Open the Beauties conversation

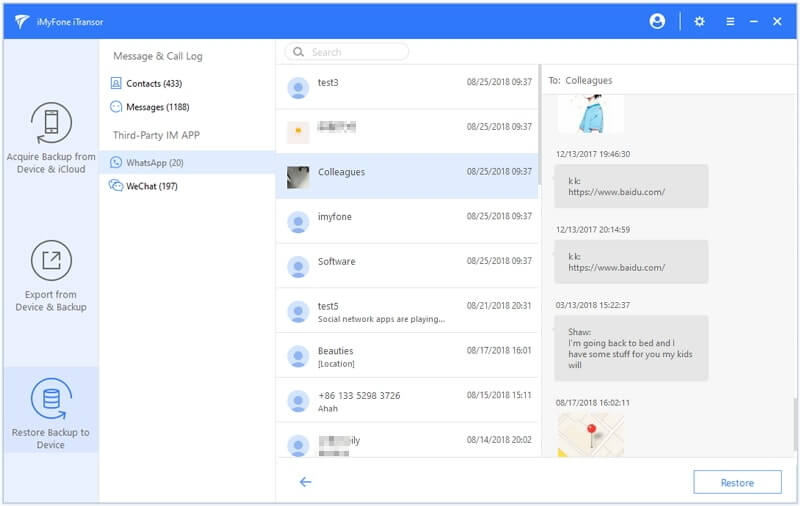pos(407,356)
